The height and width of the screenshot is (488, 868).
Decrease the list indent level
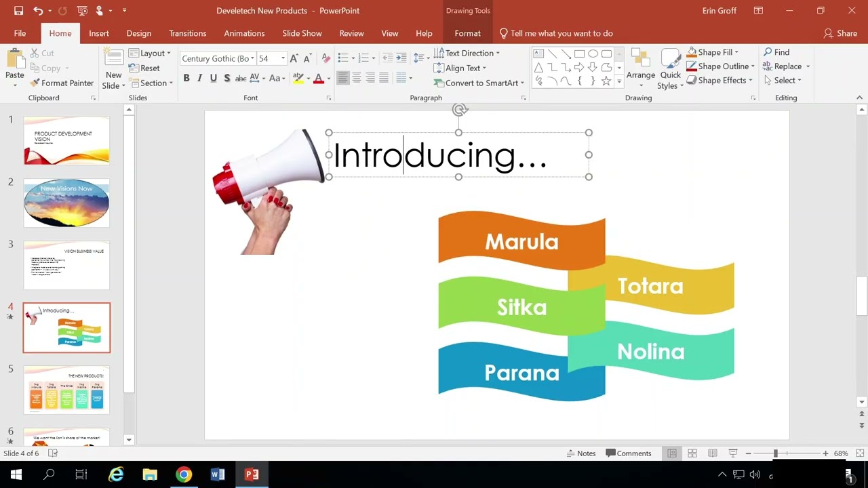tap(387, 58)
